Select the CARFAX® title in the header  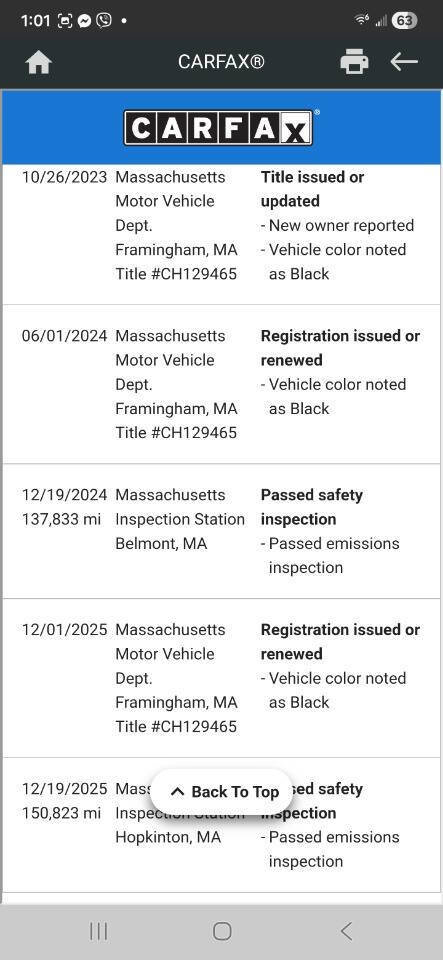pos(222,62)
